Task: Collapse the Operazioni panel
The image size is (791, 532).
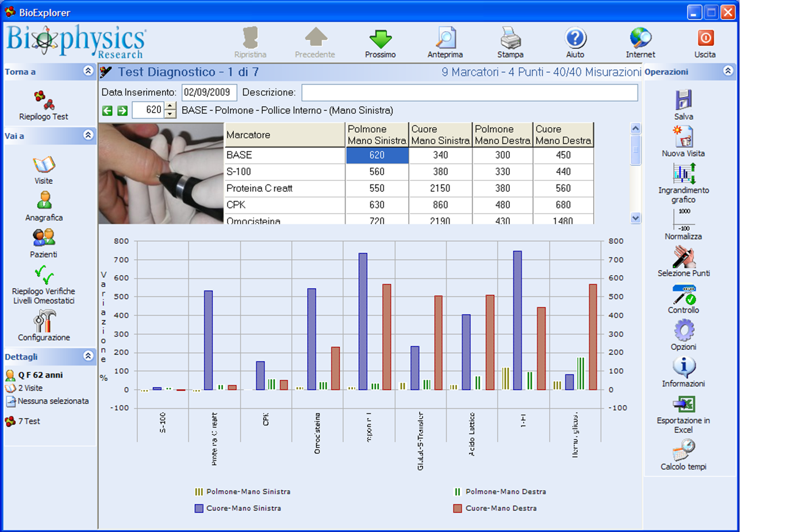Action: [x=728, y=71]
